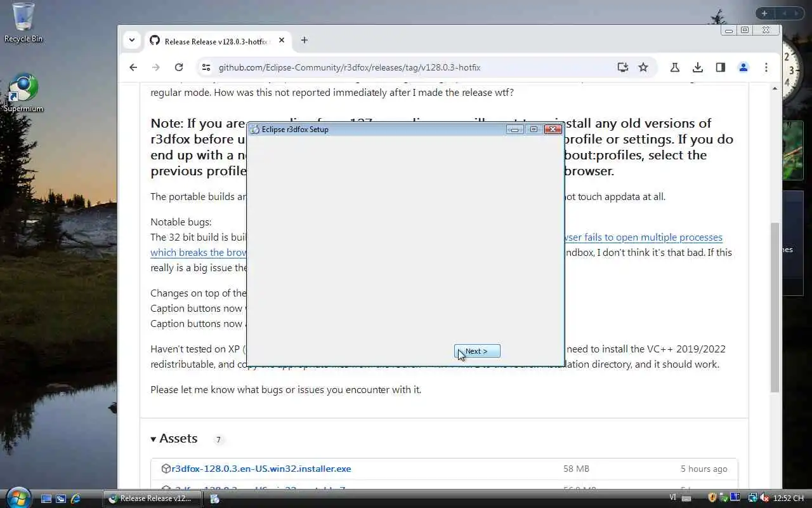Click the Assets count badge '7'
The width and height of the screenshot is (812, 508).
[x=218, y=439]
